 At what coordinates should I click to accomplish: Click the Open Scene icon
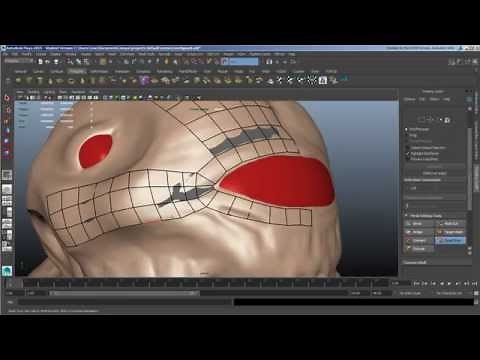pos(48,62)
